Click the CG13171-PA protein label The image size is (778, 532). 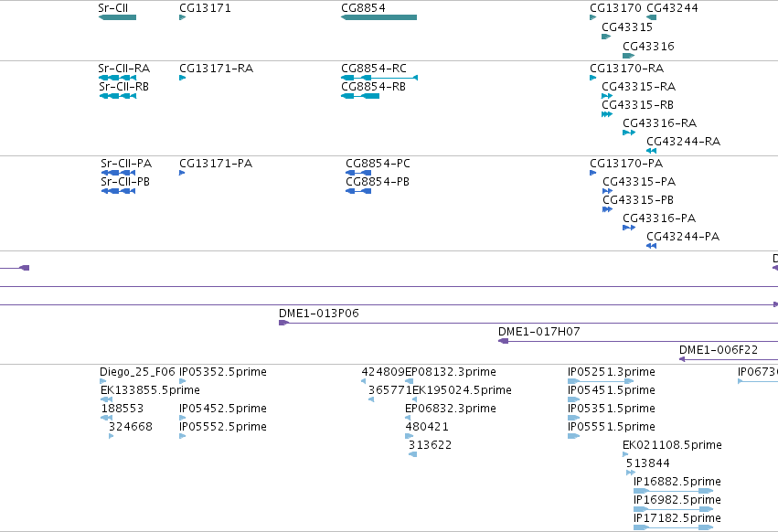216,164
